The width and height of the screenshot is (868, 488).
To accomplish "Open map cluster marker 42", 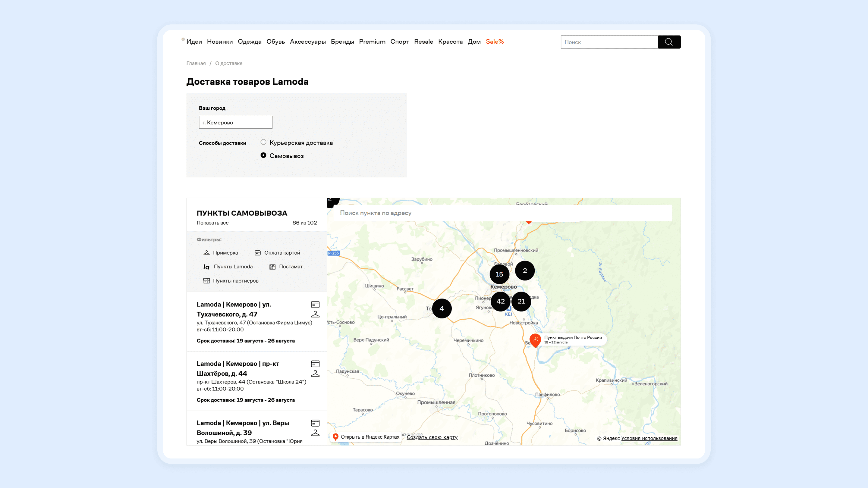I will click(500, 302).
